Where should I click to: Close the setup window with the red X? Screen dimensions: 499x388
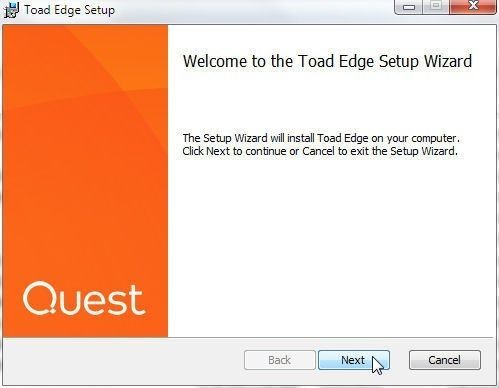(x=473, y=7)
